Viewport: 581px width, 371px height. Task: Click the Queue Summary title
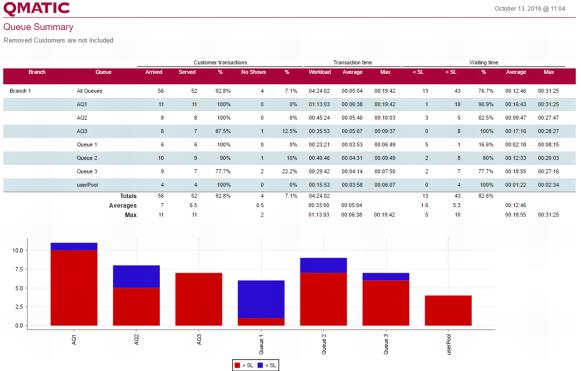[38, 27]
